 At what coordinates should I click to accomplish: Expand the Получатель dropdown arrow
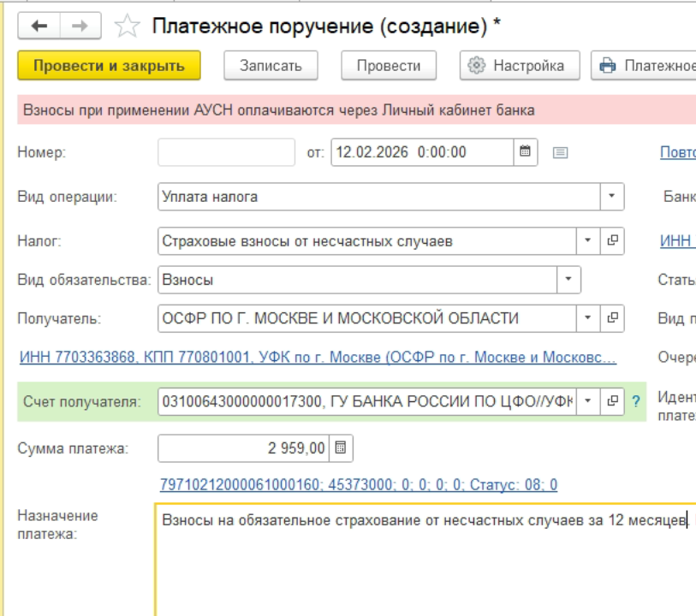tap(587, 318)
